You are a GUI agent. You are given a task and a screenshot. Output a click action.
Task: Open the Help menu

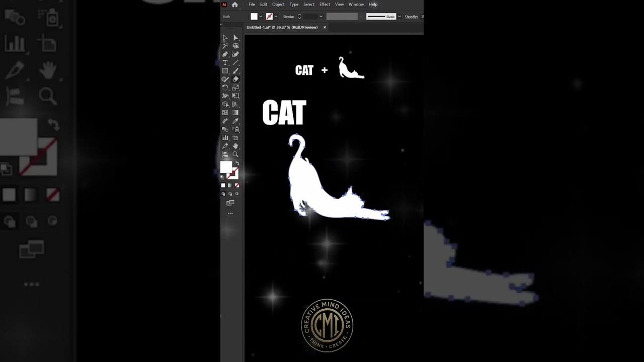click(373, 5)
